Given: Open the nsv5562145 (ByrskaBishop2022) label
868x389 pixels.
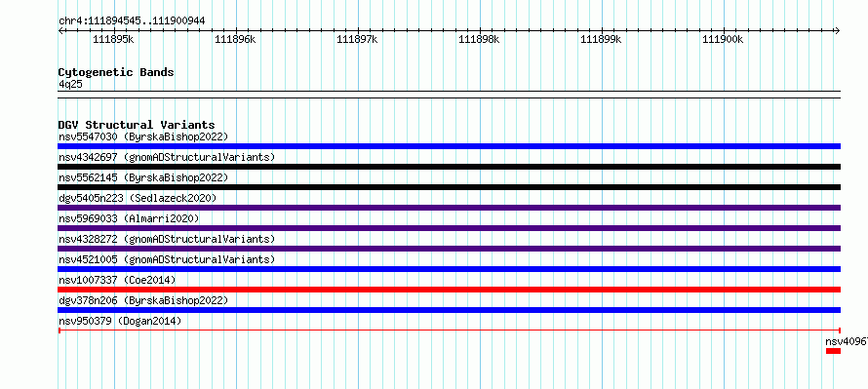Looking at the screenshot, I should (x=143, y=177).
